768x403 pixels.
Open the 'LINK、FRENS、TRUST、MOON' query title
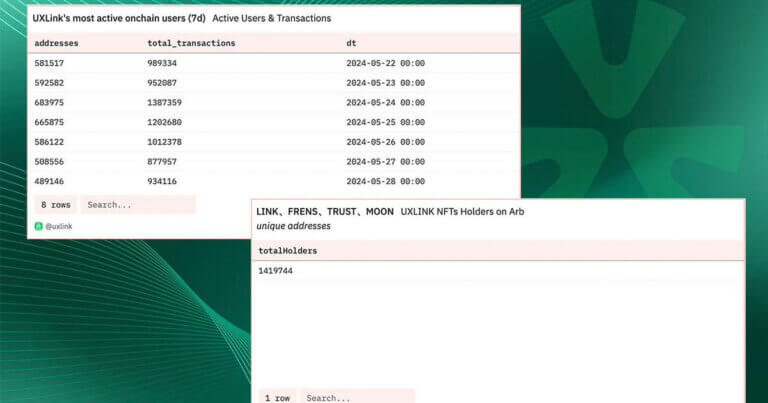point(325,212)
